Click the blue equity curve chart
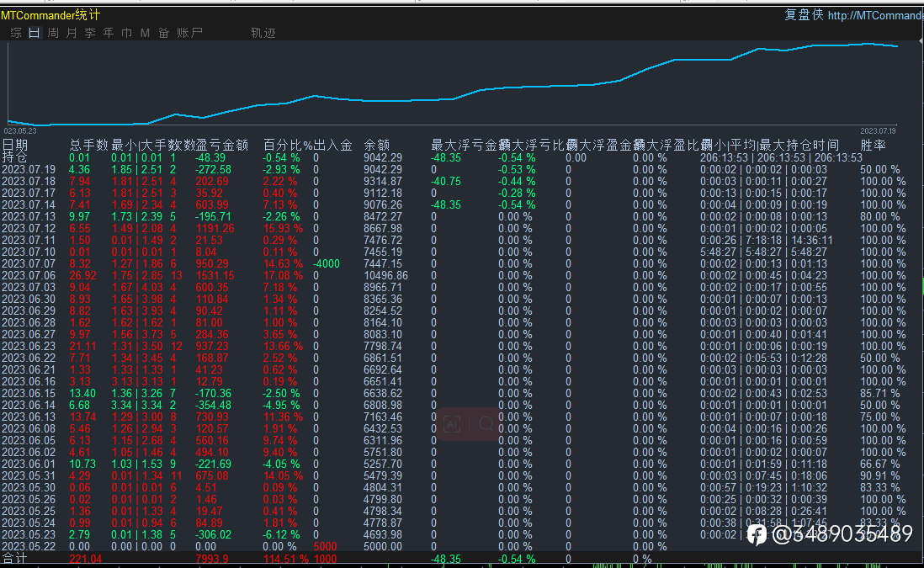 tap(453, 83)
